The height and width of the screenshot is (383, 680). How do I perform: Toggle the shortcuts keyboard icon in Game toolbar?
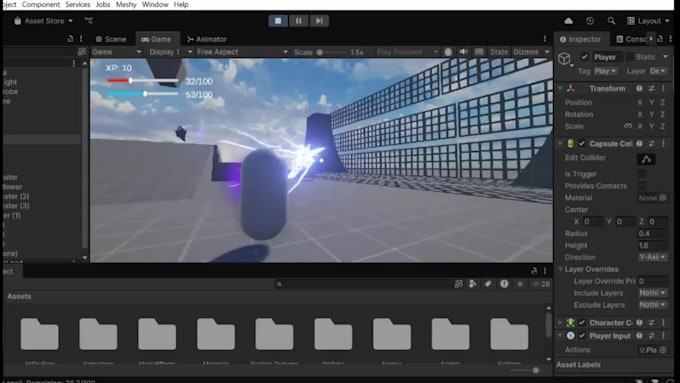pos(479,52)
